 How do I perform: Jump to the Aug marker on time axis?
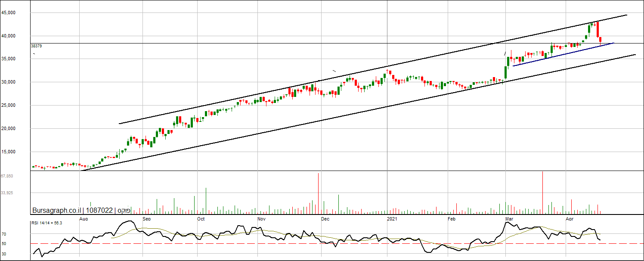pos(84,219)
